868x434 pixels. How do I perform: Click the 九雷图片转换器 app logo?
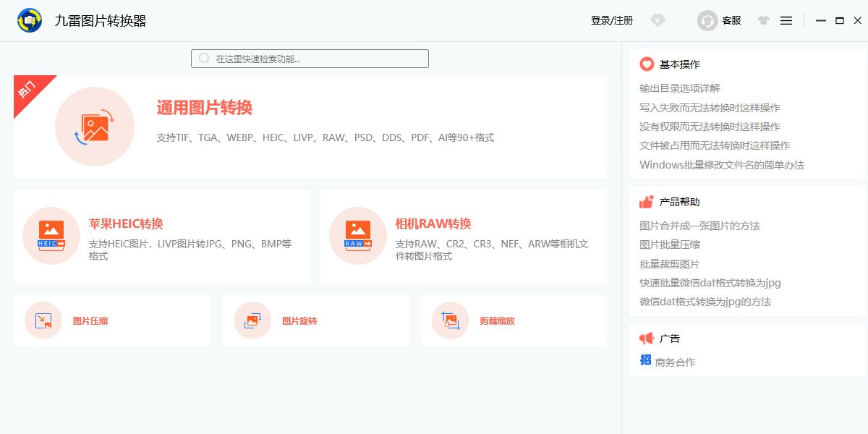point(30,21)
